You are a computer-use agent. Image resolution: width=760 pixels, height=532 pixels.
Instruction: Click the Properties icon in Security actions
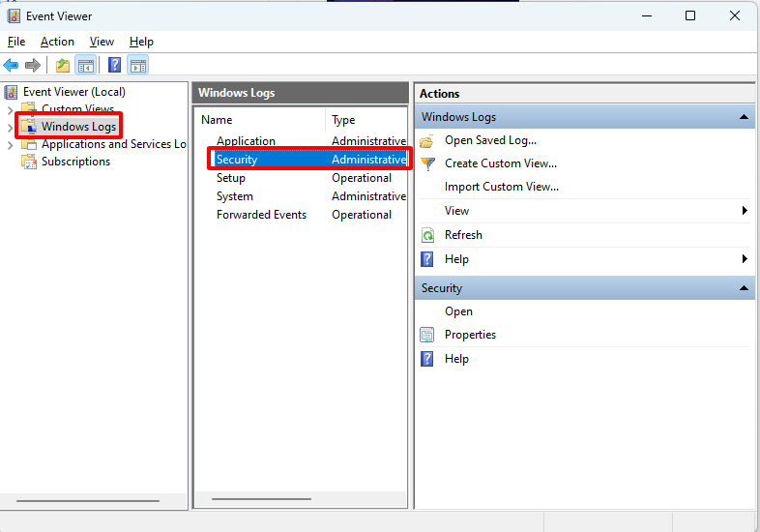click(x=427, y=335)
